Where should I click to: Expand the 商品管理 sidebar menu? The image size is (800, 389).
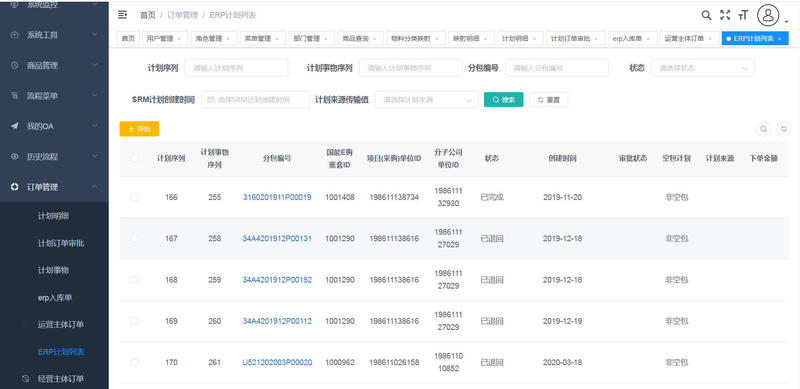[x=95, y=65]
